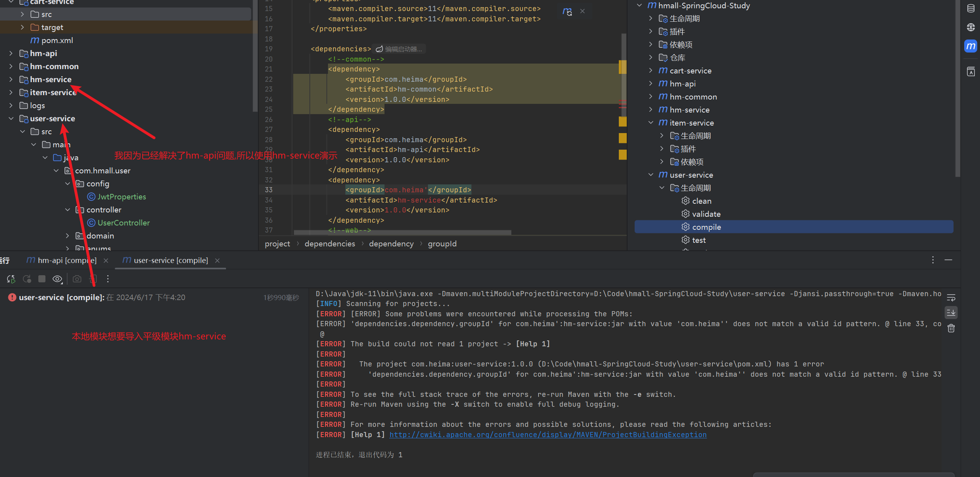Click the compile lifecycle goal

706,227
